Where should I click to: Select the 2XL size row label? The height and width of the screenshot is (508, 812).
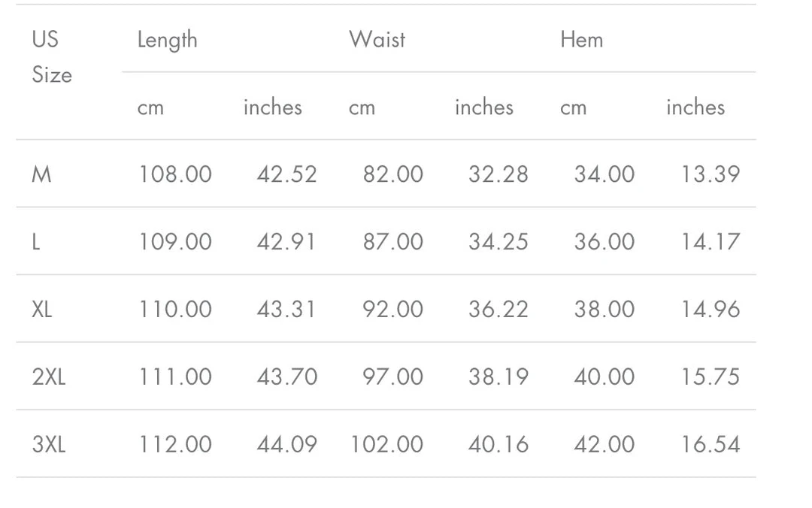click(x=48, y=376)
